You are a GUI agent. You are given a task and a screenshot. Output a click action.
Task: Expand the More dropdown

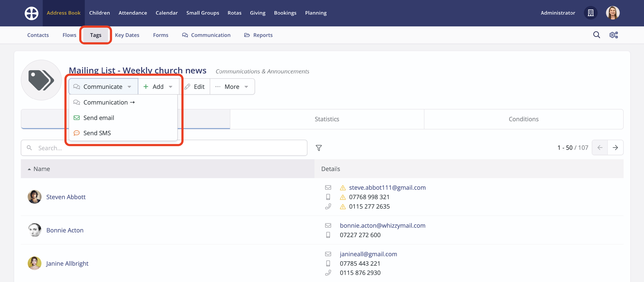click(232, 86)
